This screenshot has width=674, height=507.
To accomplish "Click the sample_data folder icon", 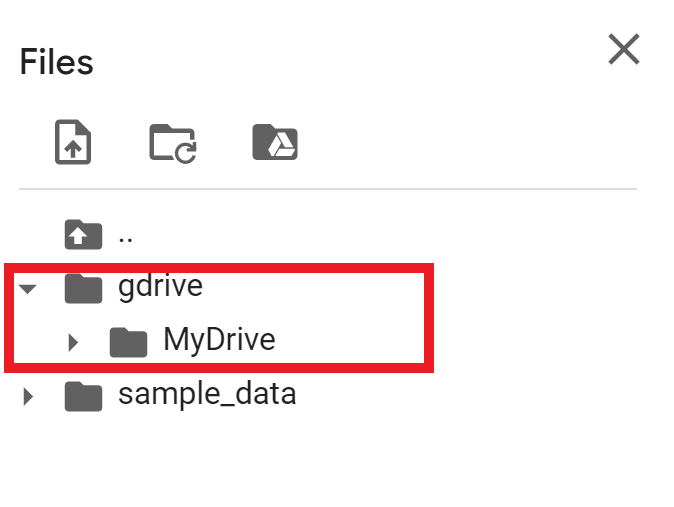I will [x=84, y=396].
